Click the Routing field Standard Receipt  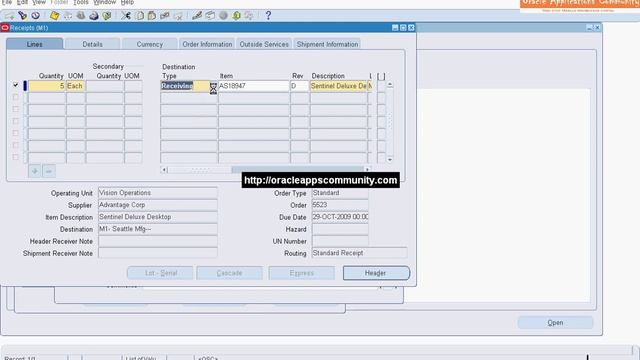[x=359, y=253]
